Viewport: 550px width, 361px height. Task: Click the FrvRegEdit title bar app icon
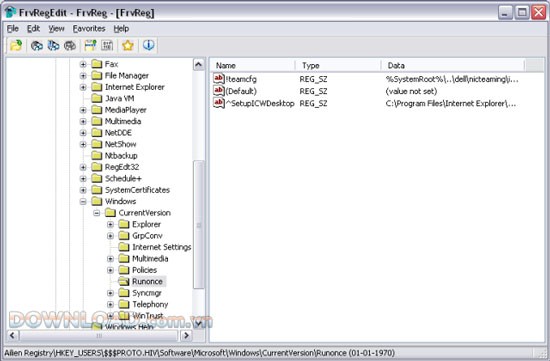click(11, 13)
